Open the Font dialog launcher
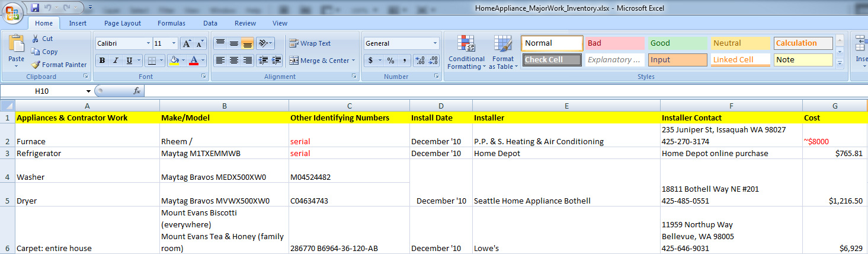The image size is (868, 254). (203, 77)
